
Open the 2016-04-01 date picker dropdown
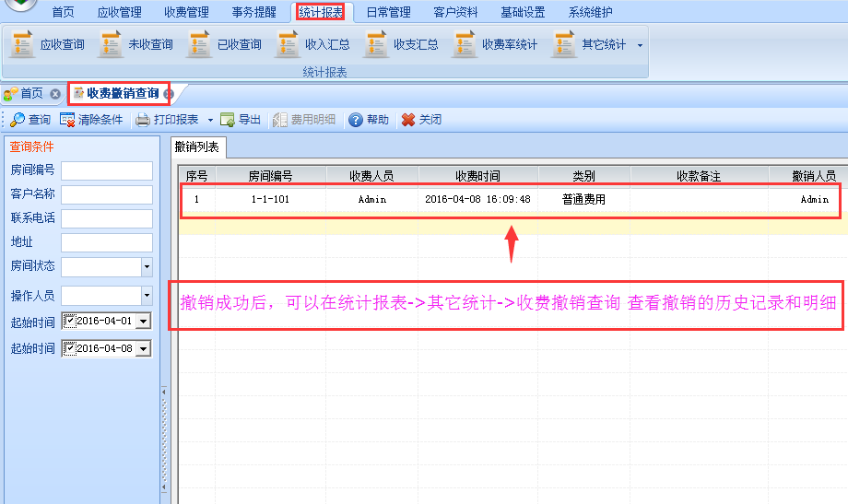pyautogui.click(x=143, y=322)
